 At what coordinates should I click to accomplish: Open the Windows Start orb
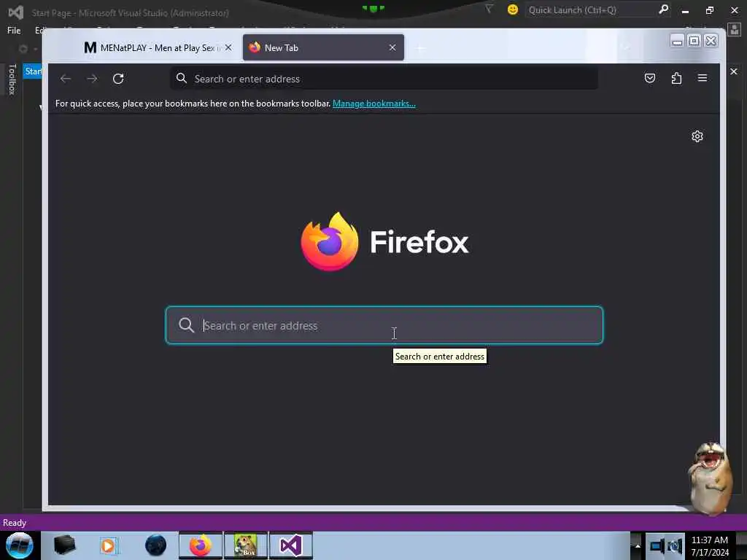(20, 545)
